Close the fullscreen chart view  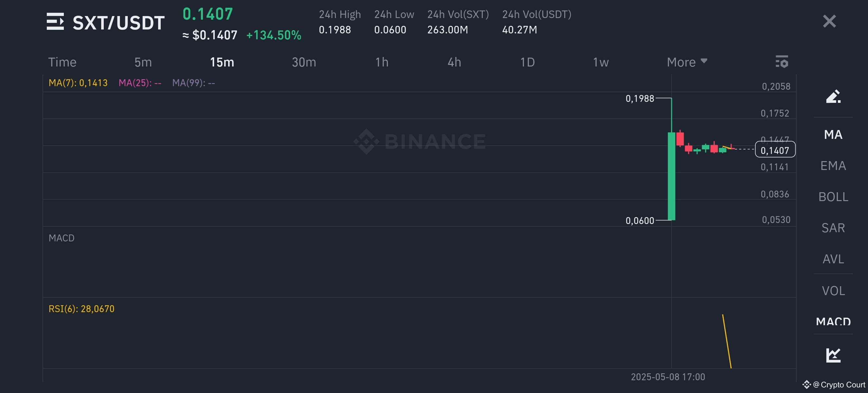[x=829, y=21]
